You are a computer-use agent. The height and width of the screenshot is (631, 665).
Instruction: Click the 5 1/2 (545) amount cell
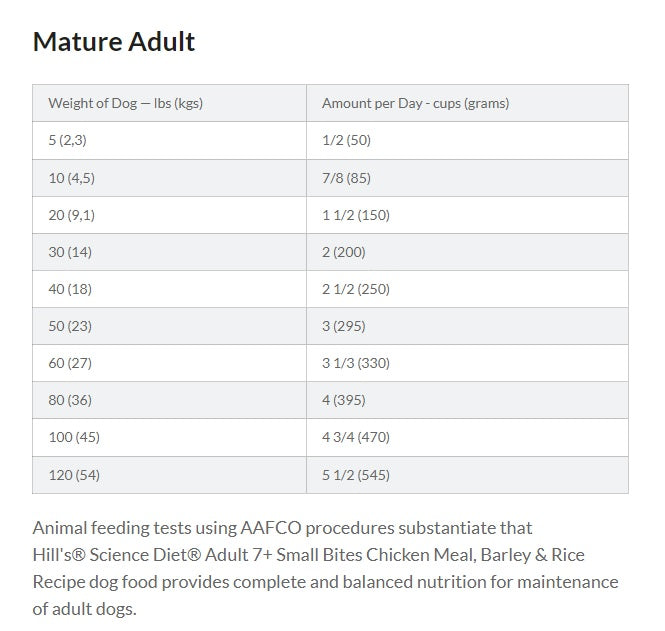tap(467, 475)
